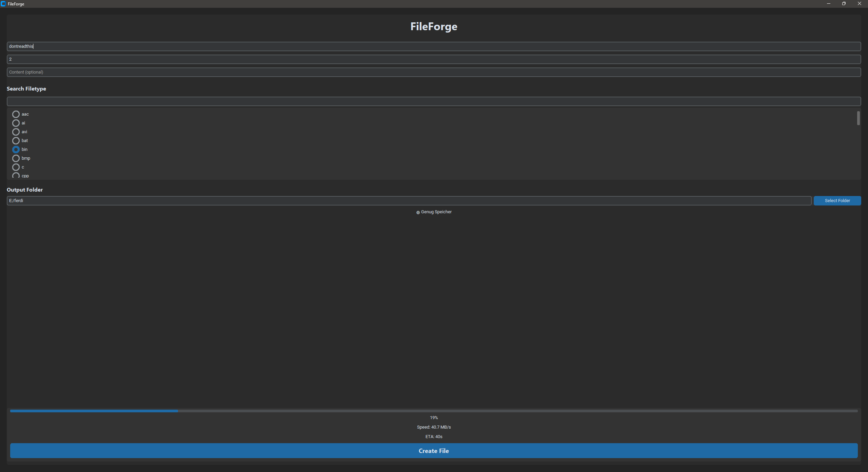Screen dimensions: 868x472
Task: Choose the c filetype option
Action: (16, 167)
